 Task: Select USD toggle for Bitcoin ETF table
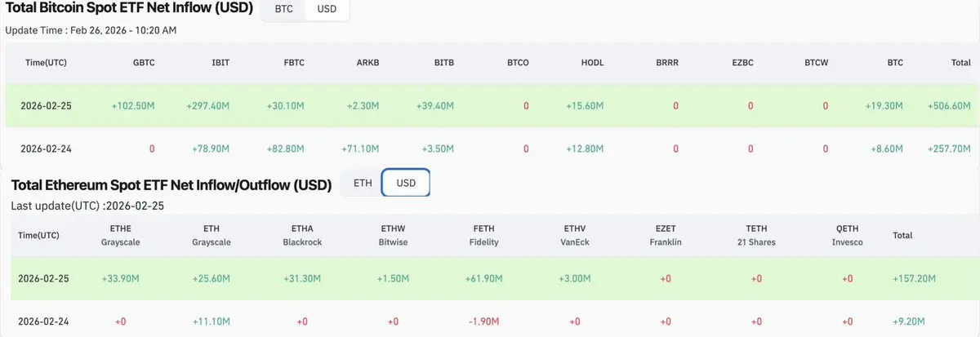327,10
